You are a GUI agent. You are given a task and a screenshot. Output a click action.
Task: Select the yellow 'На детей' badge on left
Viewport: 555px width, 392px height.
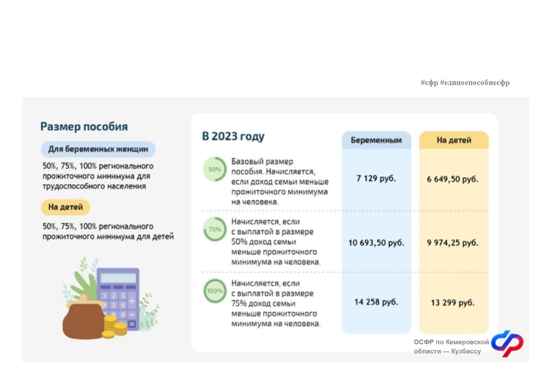click(66, 207)
